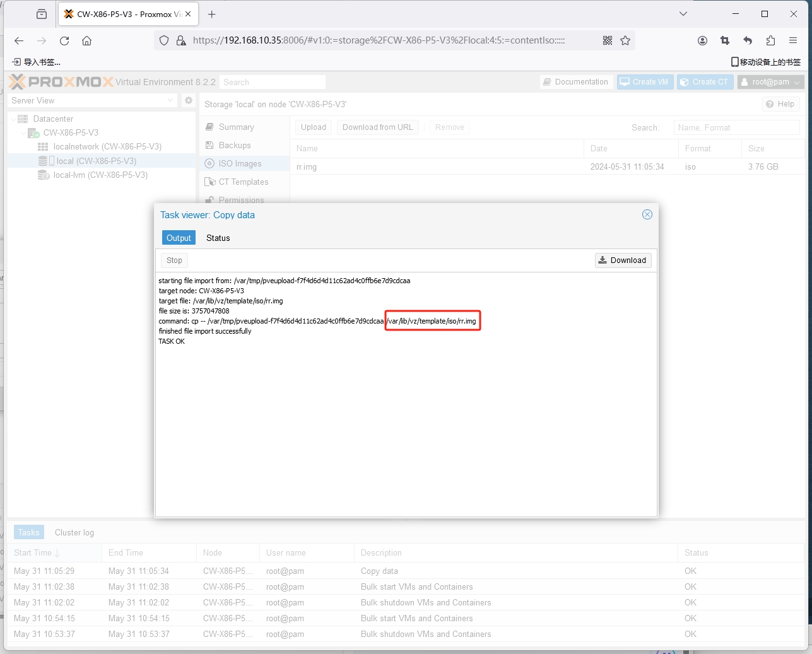Click the Create CT button
This screenshot has height=654, width=812.
705,82
